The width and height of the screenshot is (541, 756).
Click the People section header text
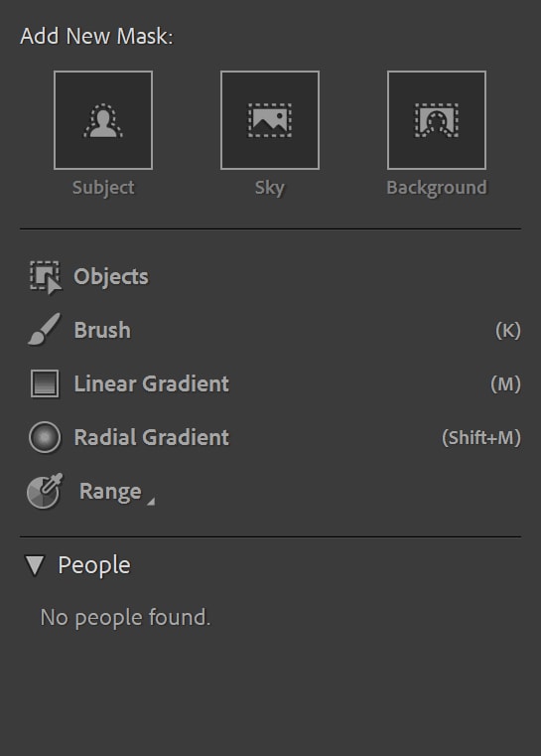coord(94,565)
